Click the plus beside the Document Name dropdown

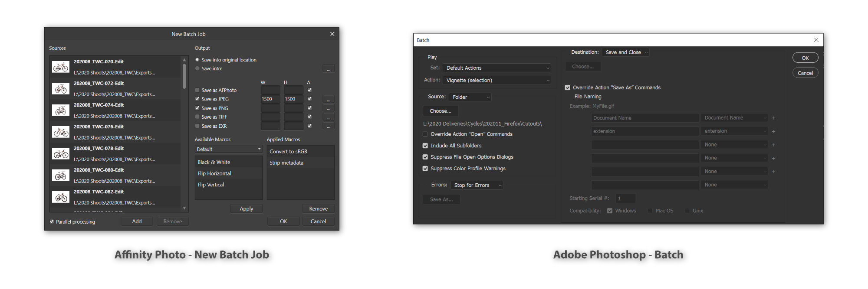pyautogui.click(x=773, y=118)
